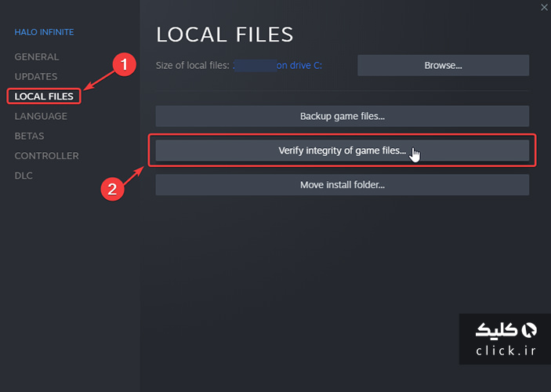Image resolution: width=551 pixels, height=392 pixels.
Task: Click the LOCAL FILES page heading
Action: click(x=224, y=34)
